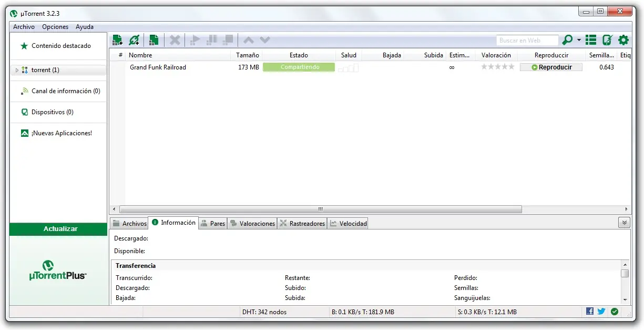The image size is (644, 330).
Task: Sort by the Subida column header
Action: (425, 55)
